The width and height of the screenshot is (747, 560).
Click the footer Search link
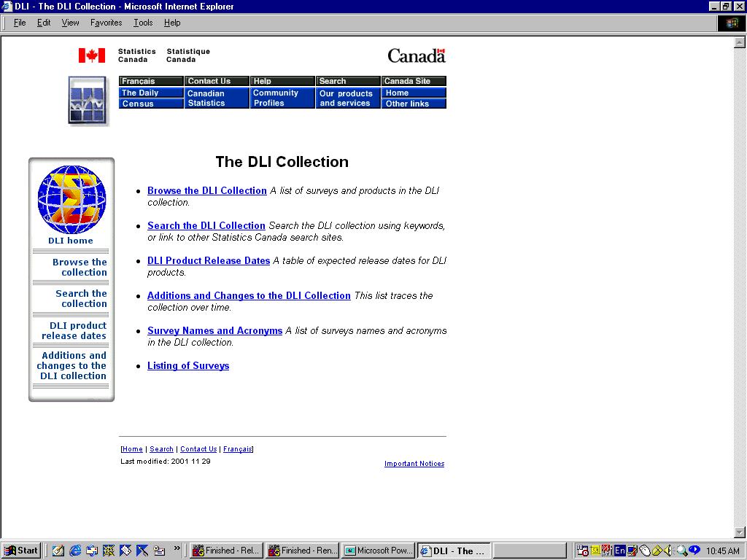[x=161, y=449]
